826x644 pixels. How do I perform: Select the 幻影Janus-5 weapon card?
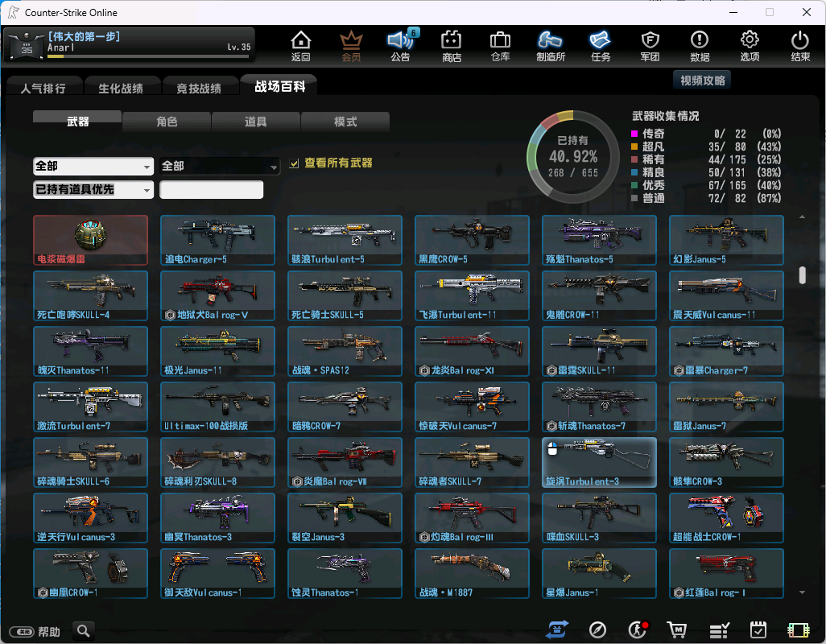point(726,240)
